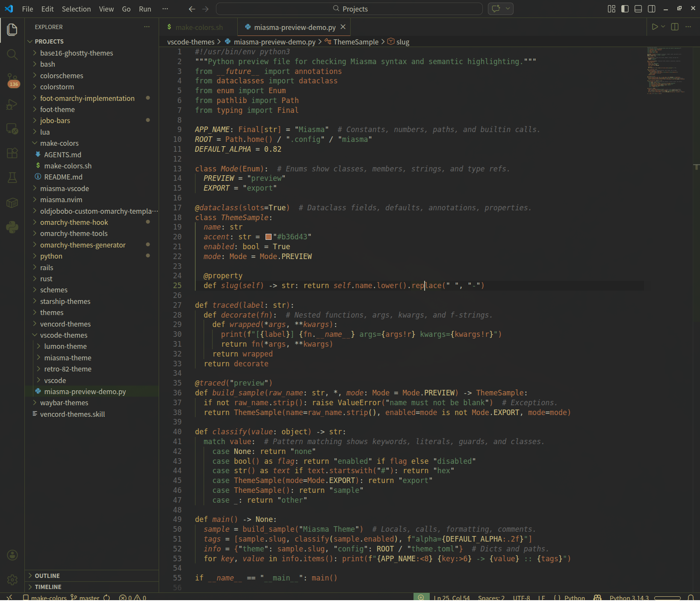Open make-colors.sh file in the explorer
The height and width of the screenshot is (604, 700).
[x=92, y=166]
